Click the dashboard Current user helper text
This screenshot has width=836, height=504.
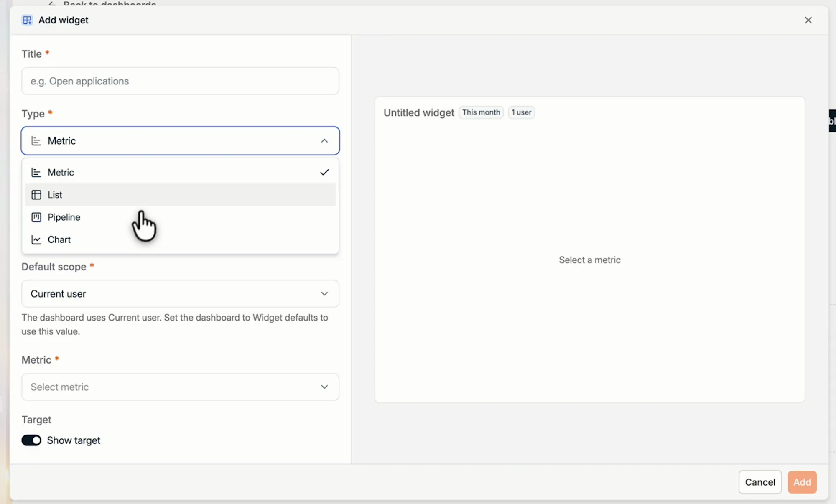pyautogui.click(x=175, y=324)
